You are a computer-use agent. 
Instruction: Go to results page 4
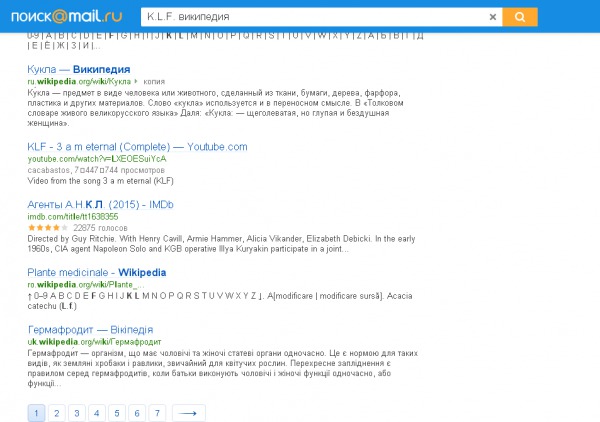point(97,413)
